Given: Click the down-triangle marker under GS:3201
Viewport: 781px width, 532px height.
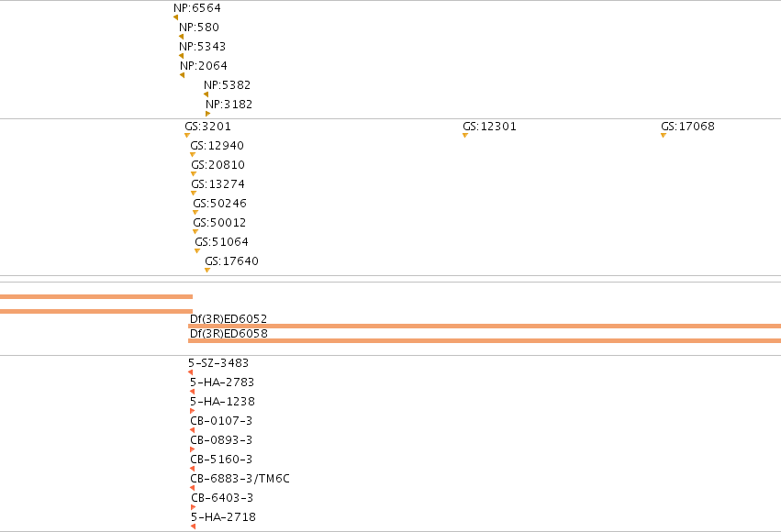Looking at the screenshot, I should (187, 136).
